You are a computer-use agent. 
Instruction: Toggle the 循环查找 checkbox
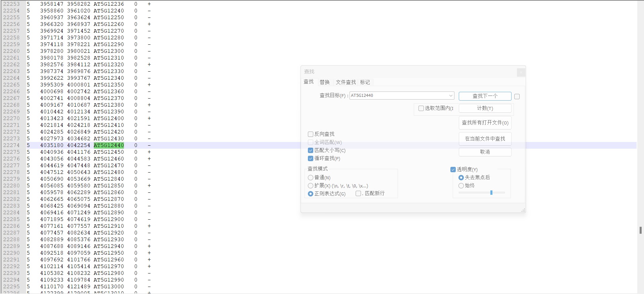point(311,158)
